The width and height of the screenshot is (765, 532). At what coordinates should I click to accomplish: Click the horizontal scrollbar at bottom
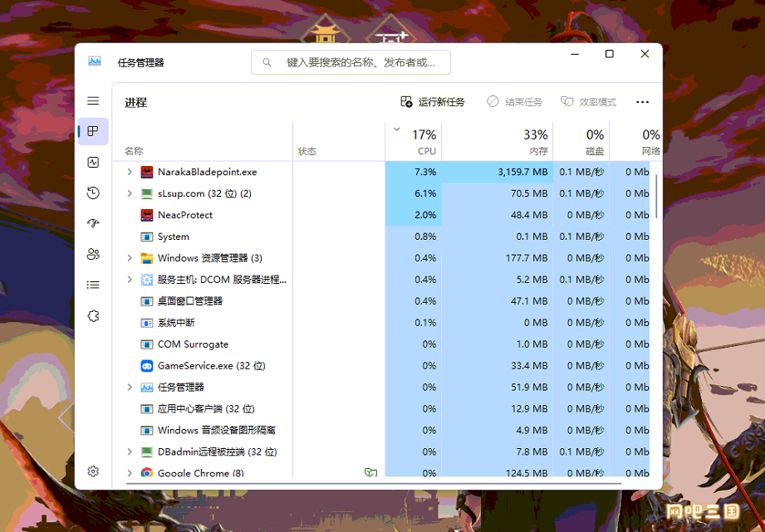point(374,483)
